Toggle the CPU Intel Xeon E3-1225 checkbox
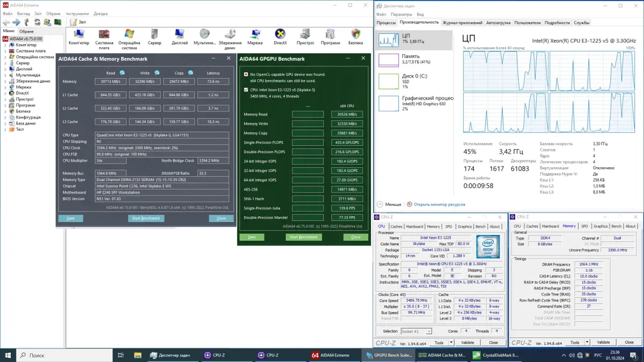The height and width of the screenshot is (362, 644). (246, 90)
